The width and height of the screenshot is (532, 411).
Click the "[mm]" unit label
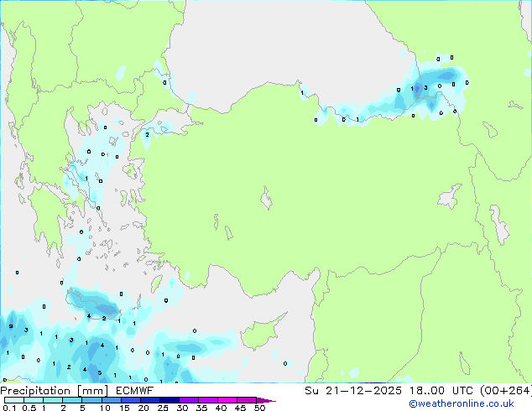point(92,391)
